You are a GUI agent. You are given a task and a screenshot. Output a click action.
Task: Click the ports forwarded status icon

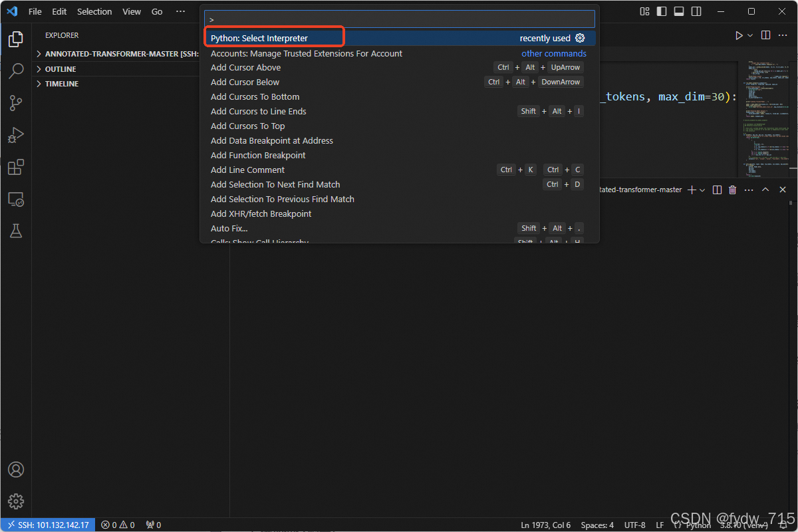154,525
